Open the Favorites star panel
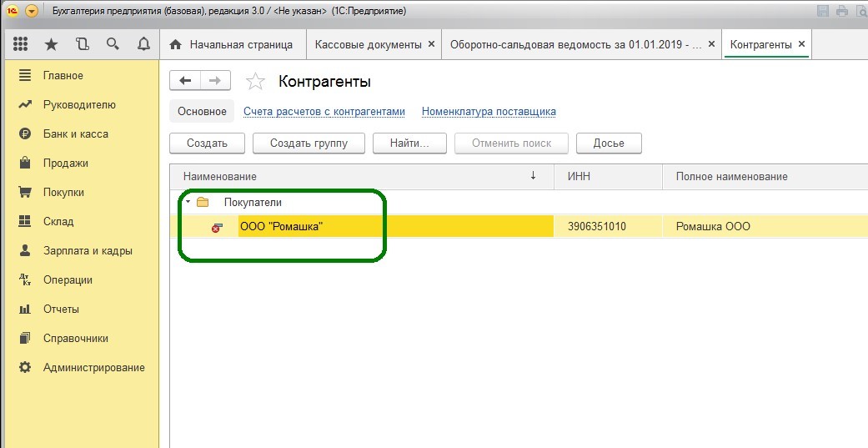 point(51,44)
